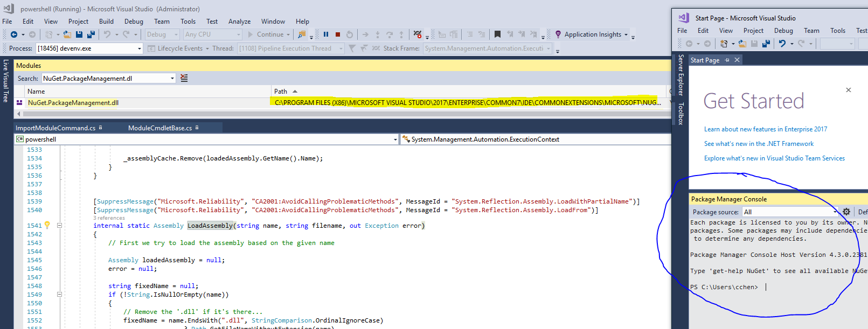The image size is (868, 329).
Task: Click LoadAssembly method name in code
Action: click(x=210, y=226)
